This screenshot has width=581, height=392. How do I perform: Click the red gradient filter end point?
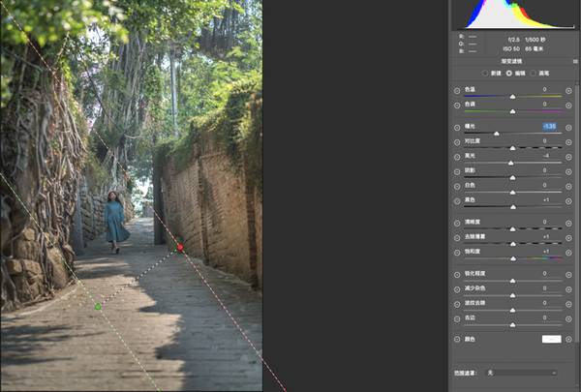click(x=180, y=248)
